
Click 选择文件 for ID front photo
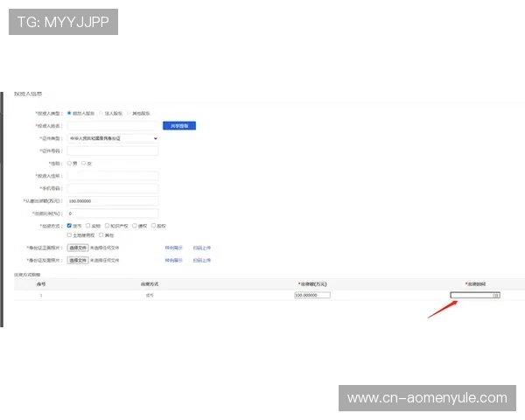78,248
